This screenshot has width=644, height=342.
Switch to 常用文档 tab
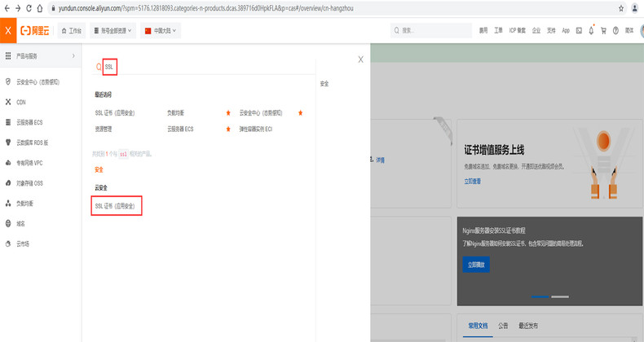coord(478,326)
